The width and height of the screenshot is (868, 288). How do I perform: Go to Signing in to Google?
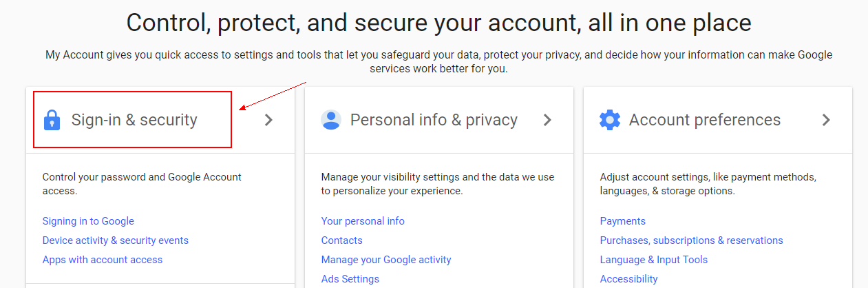click(x=88, y=221)
